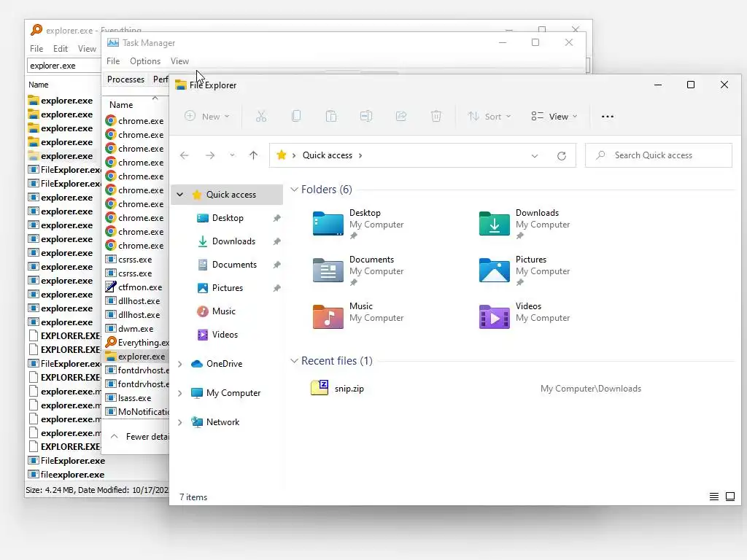Switch to large icons view in status bar
This screenshot has width=747, height=560.
click(x=729, y=497)
